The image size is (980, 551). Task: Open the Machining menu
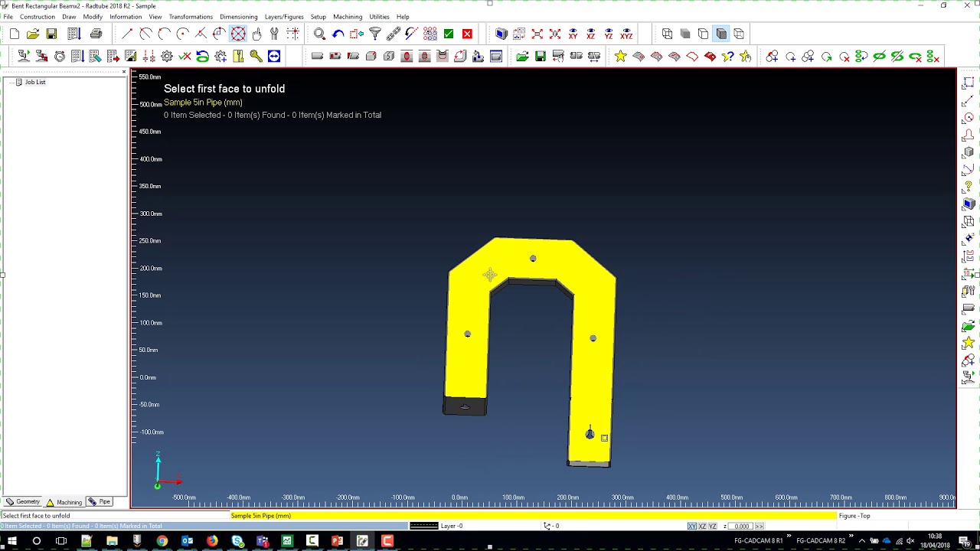click(x=348, y=16)
